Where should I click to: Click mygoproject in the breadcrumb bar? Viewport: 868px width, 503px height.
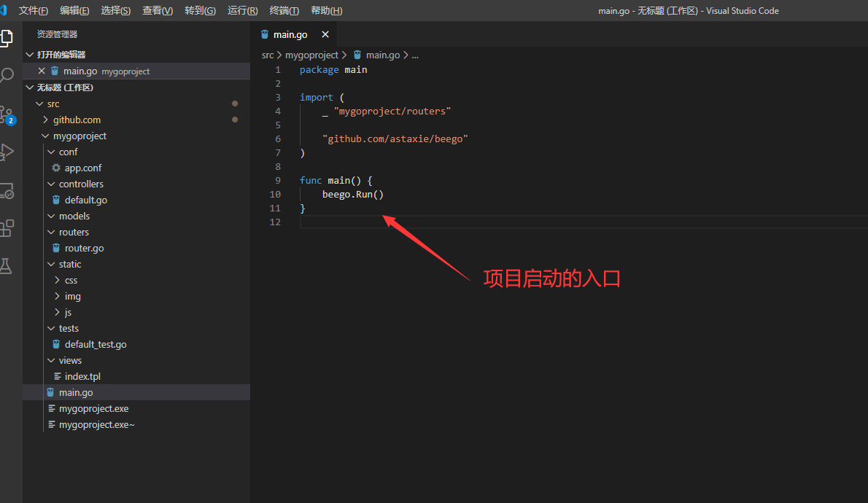(312, 55)
